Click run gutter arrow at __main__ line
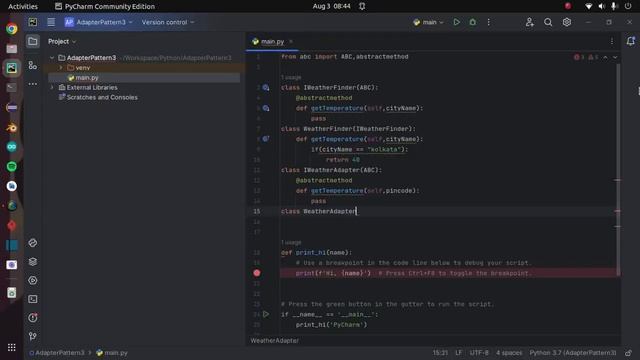Image resolution: width=640 pixels, height=360 pixels. click(x=266, y=314)
